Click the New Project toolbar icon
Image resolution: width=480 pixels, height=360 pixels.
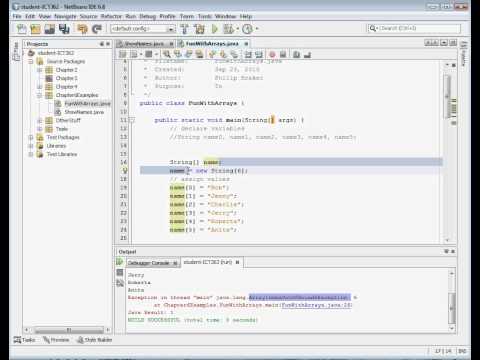click(x=35, y=29)
